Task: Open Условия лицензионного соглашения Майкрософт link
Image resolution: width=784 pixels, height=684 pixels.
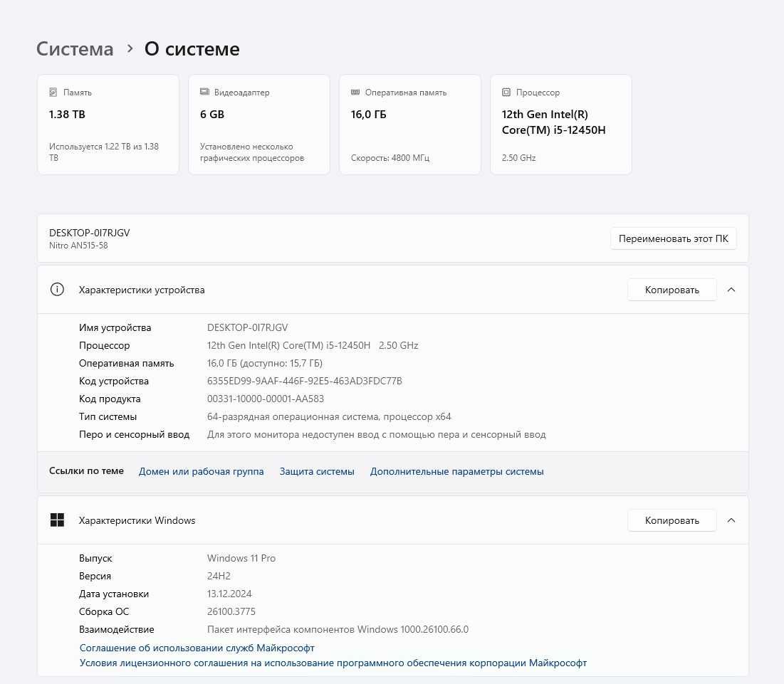Action: pos(333,663)
